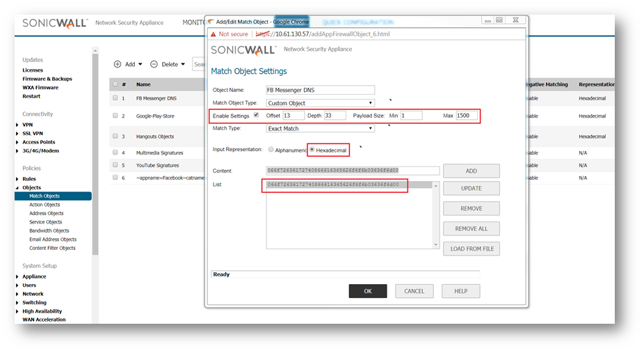Image resolution: width=644 pixels, height=353 pixels.
Task: Expand the Users sidebar section
Action: coord(17,285)
